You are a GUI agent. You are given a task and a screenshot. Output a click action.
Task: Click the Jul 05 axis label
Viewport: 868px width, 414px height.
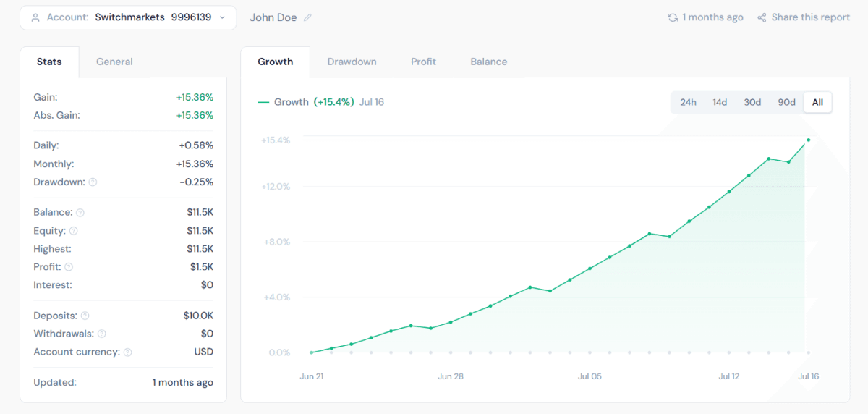(590, 376)
